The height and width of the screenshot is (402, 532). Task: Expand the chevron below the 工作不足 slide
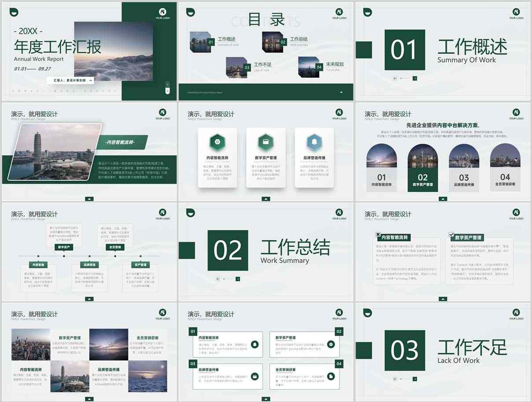coord(443,399)
